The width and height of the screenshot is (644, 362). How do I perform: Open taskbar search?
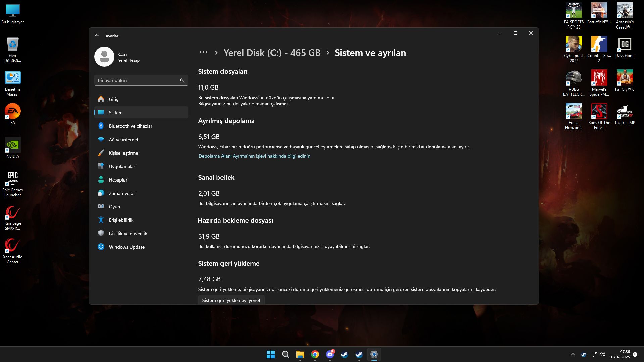tap(285, 354)
